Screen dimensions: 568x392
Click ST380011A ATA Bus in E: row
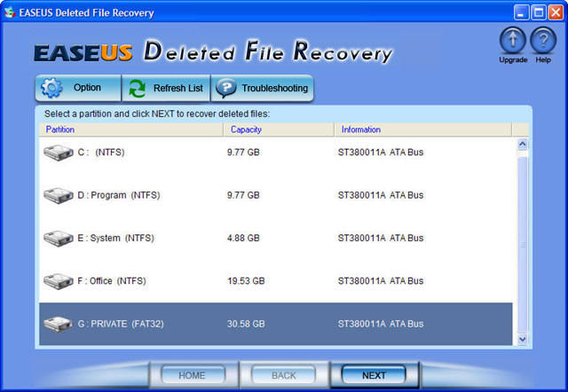pyautogui.click(x=381, y=239)
